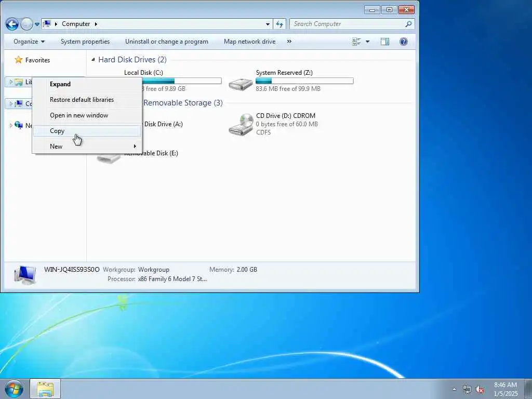Click the computer icon in details pane

point(25,275)
